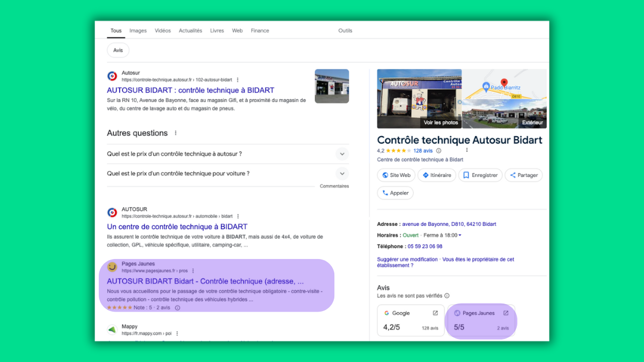Image resolution: width=644 pixels, height=362 pixels.
Task: Click the Pages Jaunes smiley favicon
Action: click(x=112, y=267)
